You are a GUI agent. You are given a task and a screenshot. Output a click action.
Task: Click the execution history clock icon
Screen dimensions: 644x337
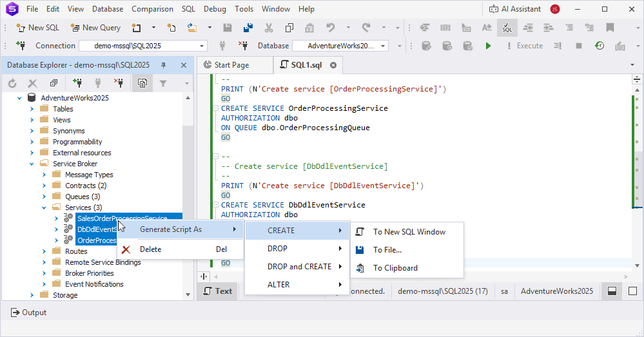600,46
